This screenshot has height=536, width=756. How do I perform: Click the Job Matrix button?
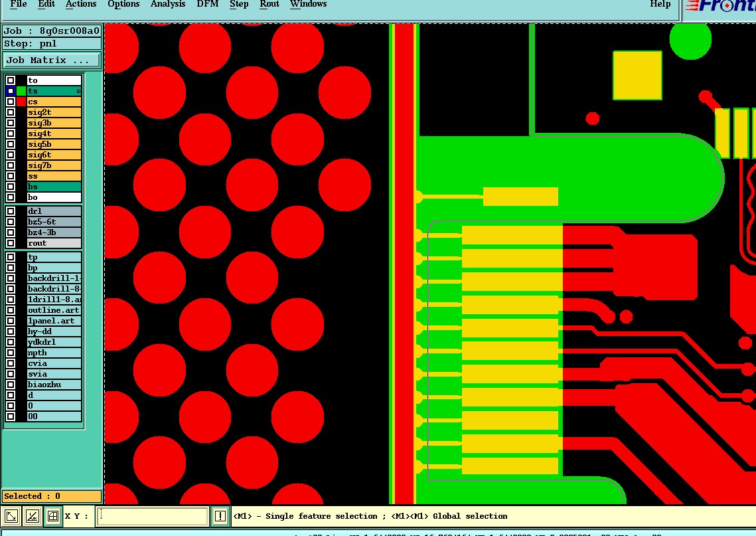tap(52, 60)
